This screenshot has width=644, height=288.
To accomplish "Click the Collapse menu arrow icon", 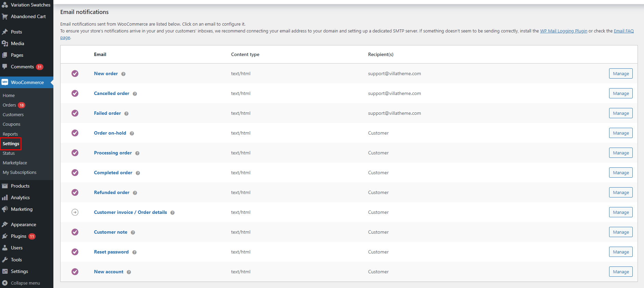I will (x=5, y=283).
